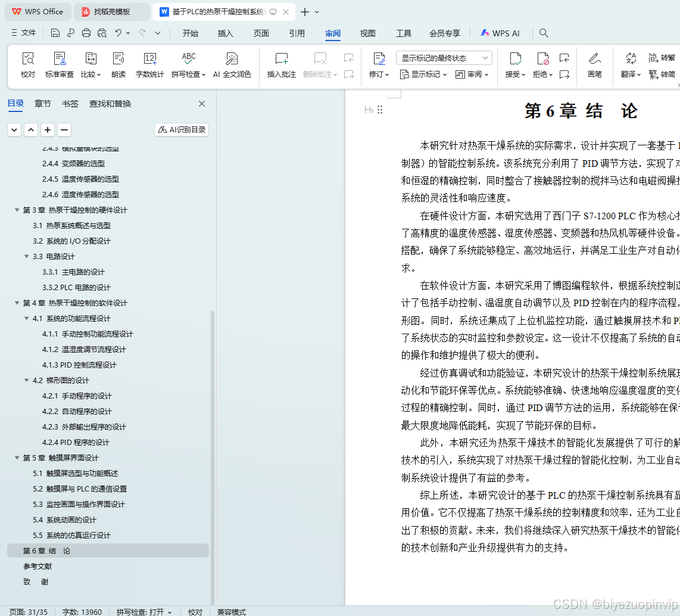Image resolution: width=680 pixels, height=616 pixels.
Task: Click the 校对 proofreading icon in ribbon
Action: pos(28,64)
